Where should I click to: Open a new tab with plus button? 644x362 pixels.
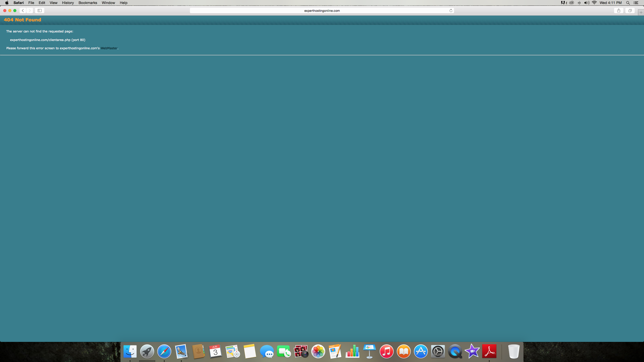641,13
